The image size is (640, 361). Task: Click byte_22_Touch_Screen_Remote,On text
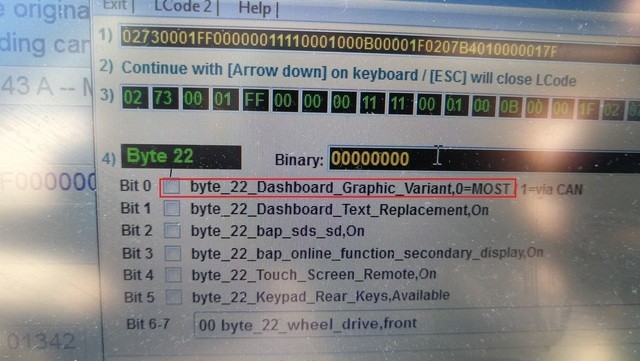314,274
